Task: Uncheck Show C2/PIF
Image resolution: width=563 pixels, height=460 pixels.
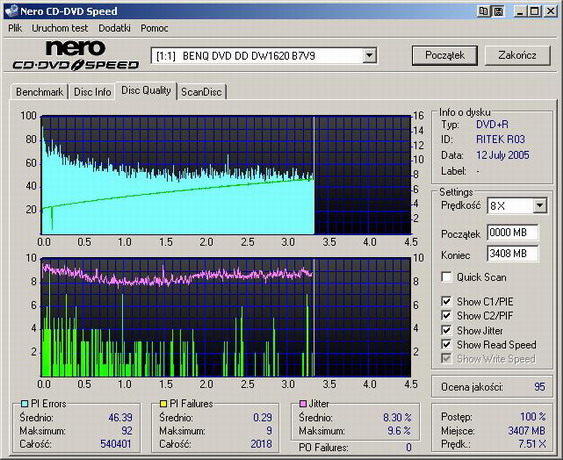Action: coord(446,315)
